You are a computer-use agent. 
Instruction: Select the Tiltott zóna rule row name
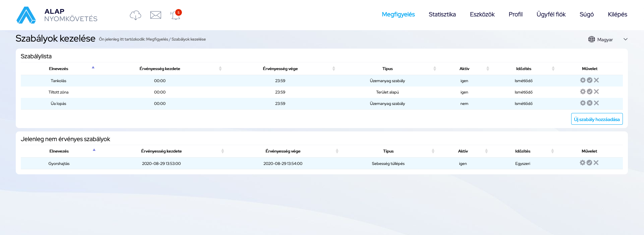(x=58, y=92)
